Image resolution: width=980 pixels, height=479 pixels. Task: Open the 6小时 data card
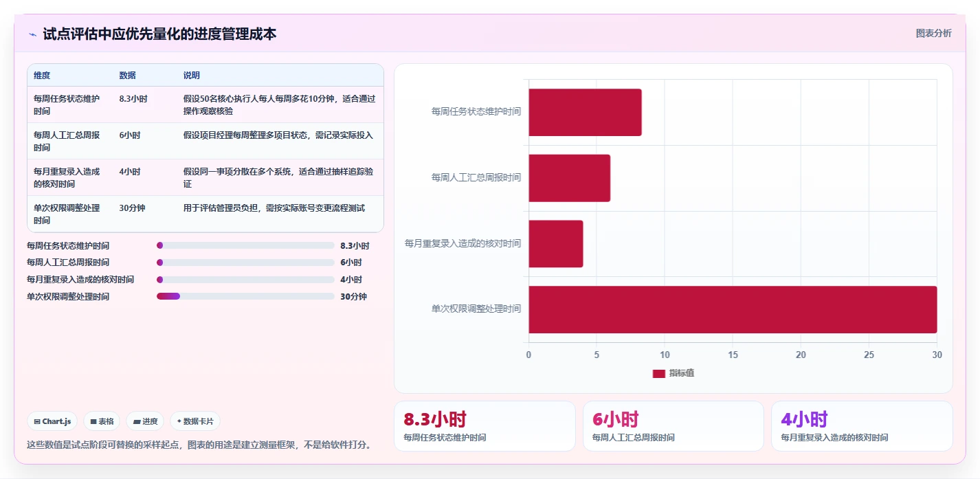click(673, 426)
